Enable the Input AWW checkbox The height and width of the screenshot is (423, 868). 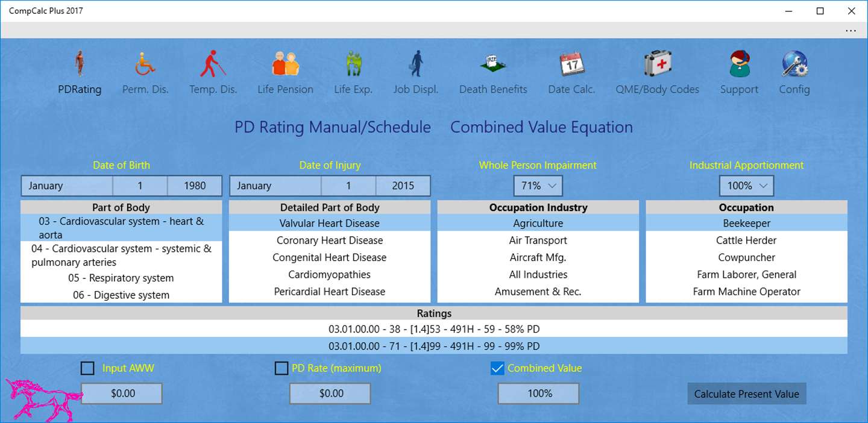pyautogui.click(x=87, y=368)
